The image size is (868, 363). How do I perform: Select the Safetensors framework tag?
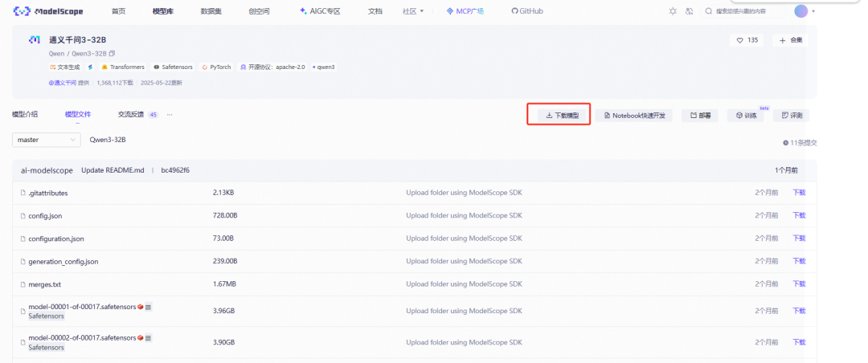[174, 67]
